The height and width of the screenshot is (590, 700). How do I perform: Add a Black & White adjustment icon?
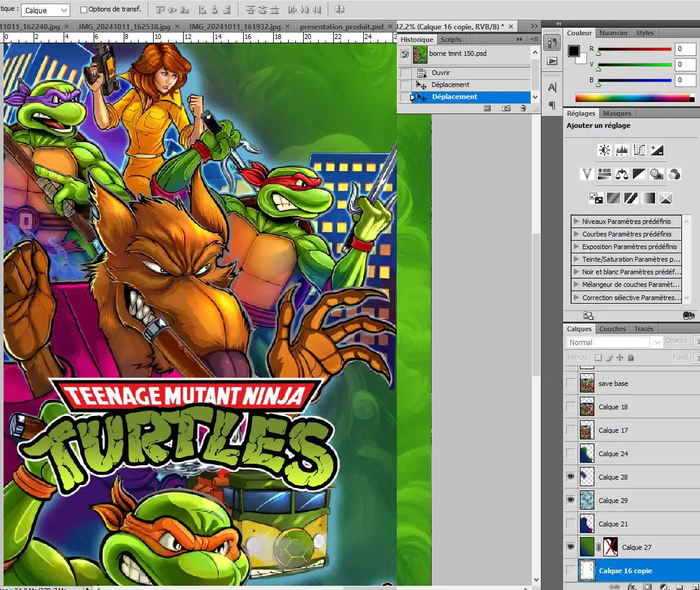coord(639,174)
